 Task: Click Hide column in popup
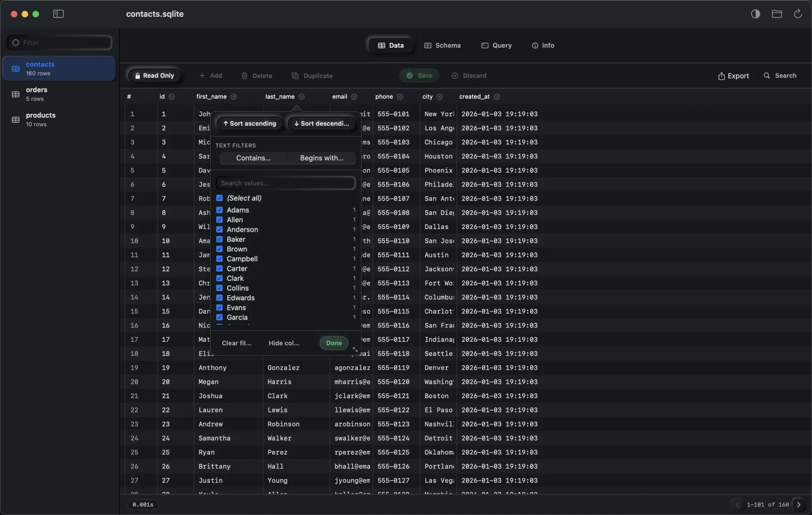[284, 343]
